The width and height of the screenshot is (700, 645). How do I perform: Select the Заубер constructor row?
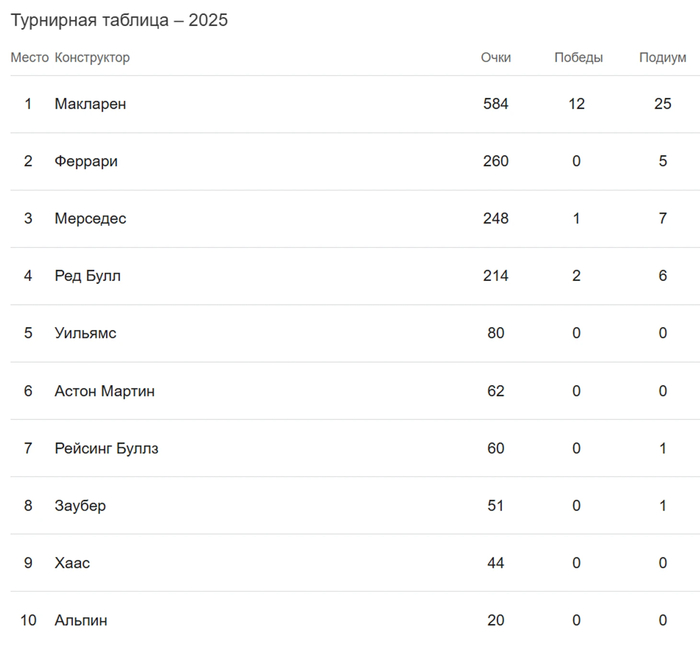(x=80, y=506)
